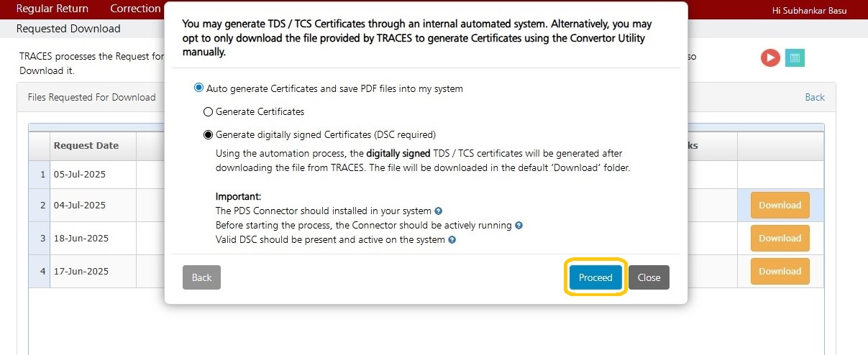Select Auto generate Certificates radio option
Viewport: 868px width, 355px height.
point(199,88)
